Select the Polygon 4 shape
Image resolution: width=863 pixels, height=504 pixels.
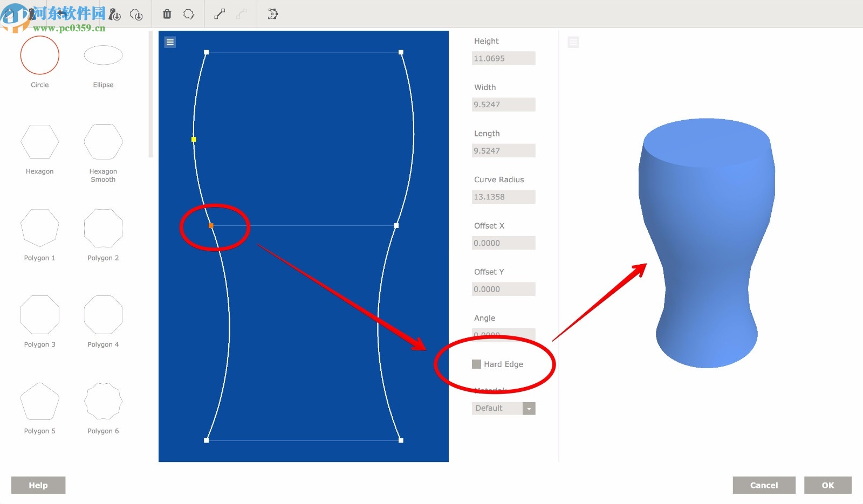pos(103,314)
